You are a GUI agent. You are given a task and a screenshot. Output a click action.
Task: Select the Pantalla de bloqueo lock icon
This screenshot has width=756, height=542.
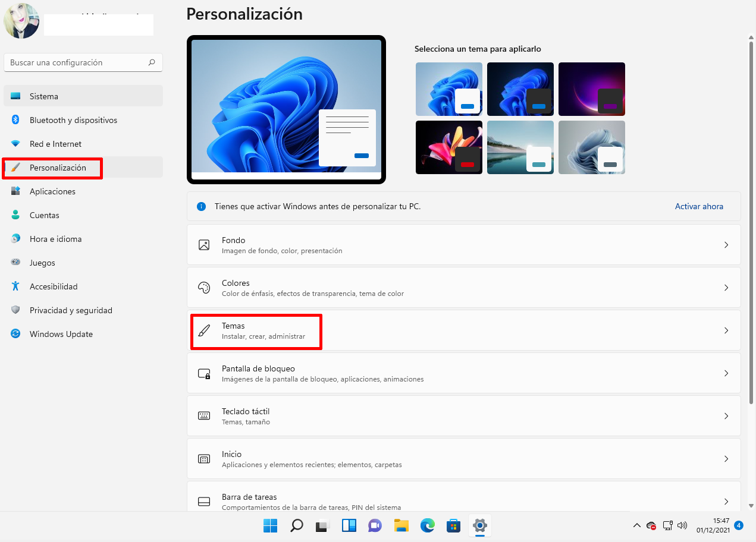[205, 373]
